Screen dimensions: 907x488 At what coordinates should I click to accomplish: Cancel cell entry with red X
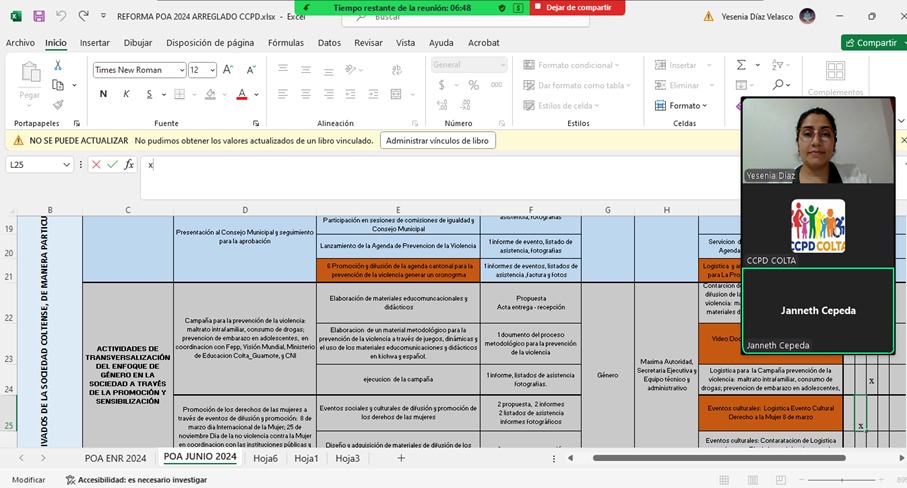point(96,165)
